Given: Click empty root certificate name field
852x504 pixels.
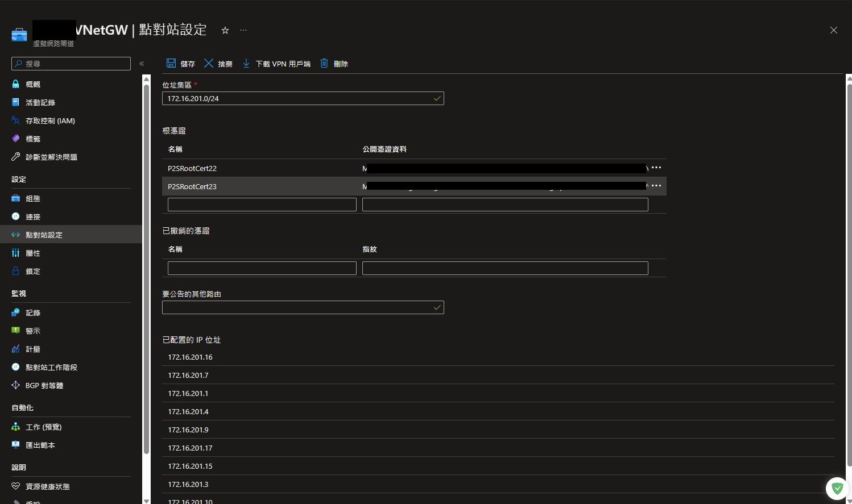Looking at the screenshot, I should tap(262, 205).
